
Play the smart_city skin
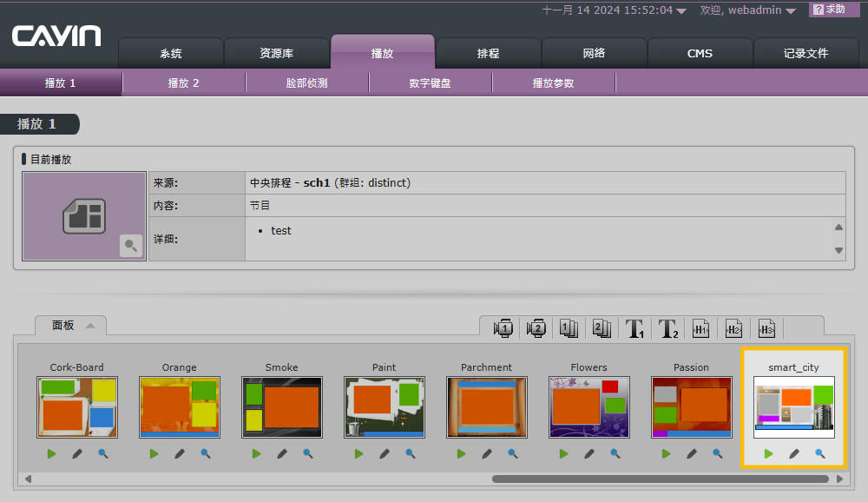coord(768,453)
